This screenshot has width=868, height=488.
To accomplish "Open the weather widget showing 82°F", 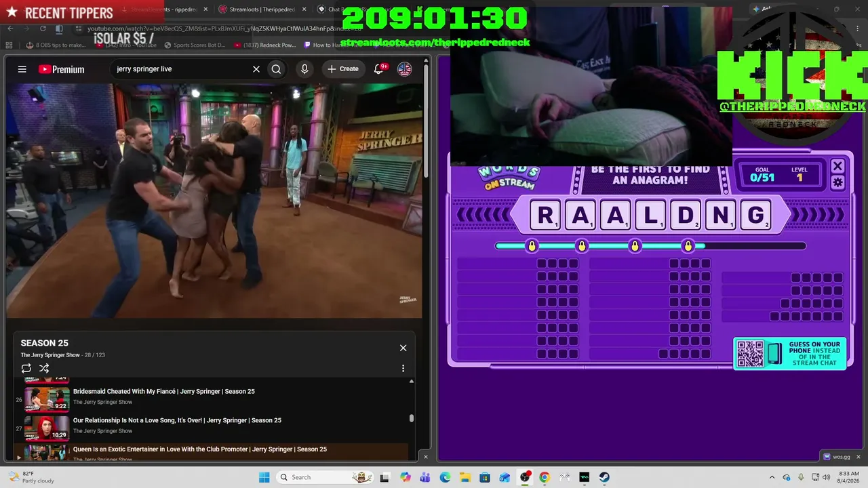I will [x=30, y=477].
